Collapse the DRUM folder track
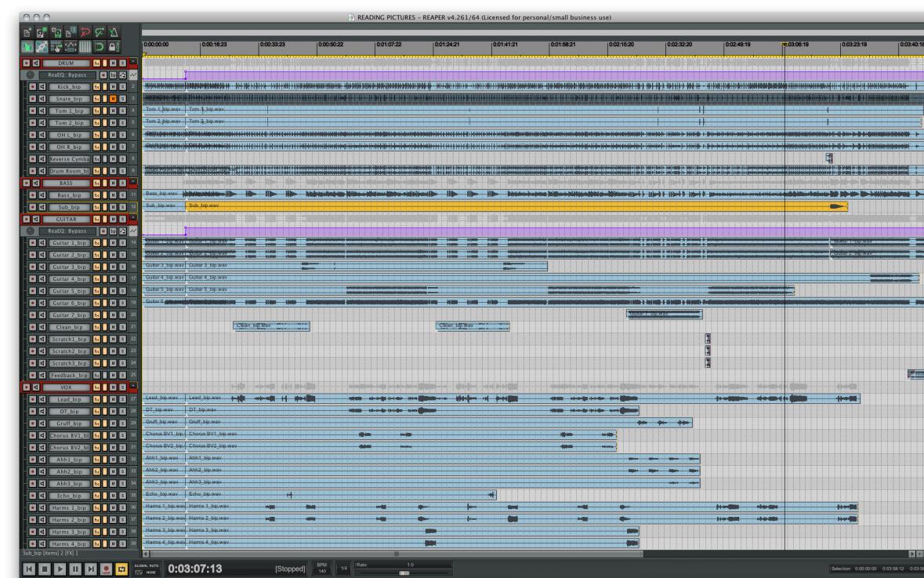 (x=133, y=62)
